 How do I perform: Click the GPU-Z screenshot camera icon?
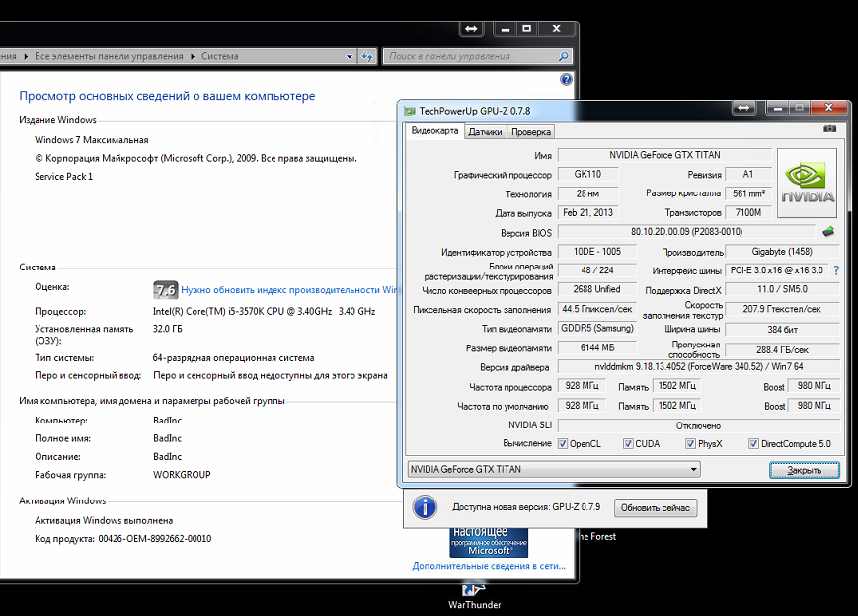coord(829,129)
